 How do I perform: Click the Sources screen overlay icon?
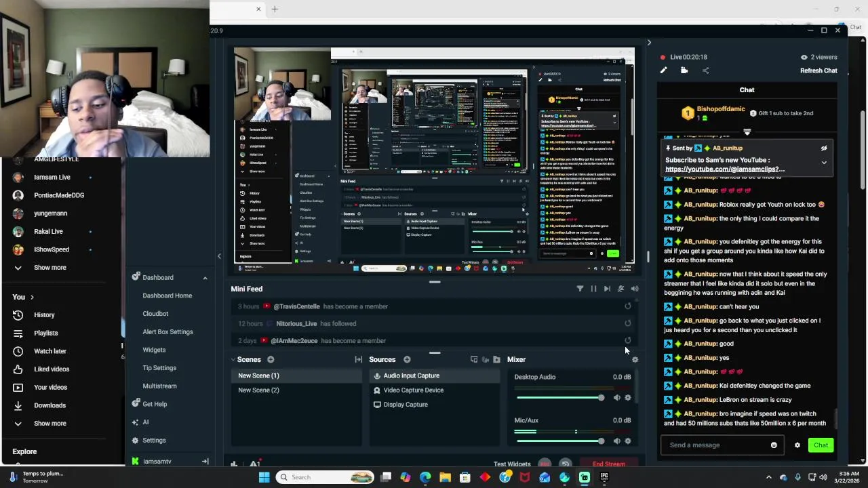[x=474, y=359]
